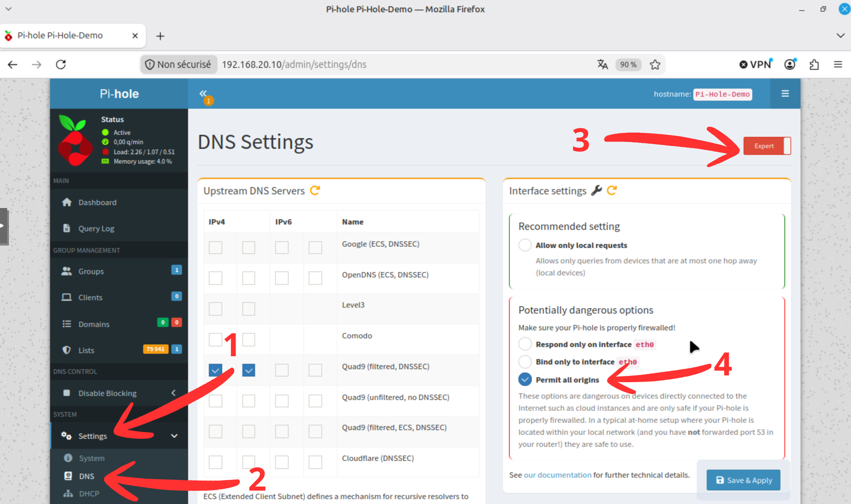This screenshot has height=504, width=851.
Task: Check first IPv4 box for Quad9 filtered ECS
Action: coord(215,431)
